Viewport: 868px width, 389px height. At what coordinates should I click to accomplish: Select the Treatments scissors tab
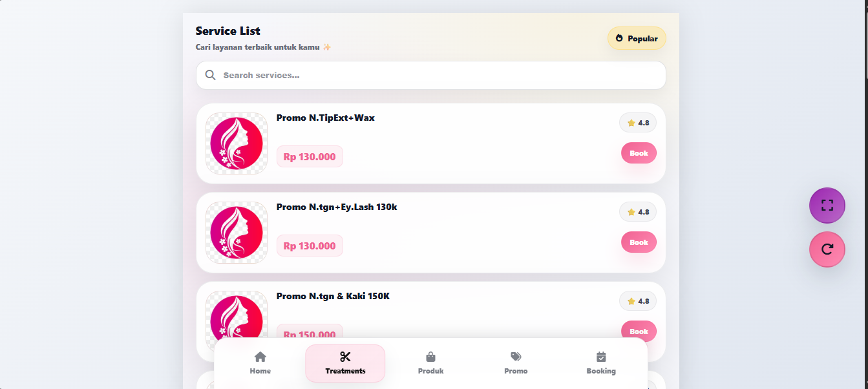345,363
